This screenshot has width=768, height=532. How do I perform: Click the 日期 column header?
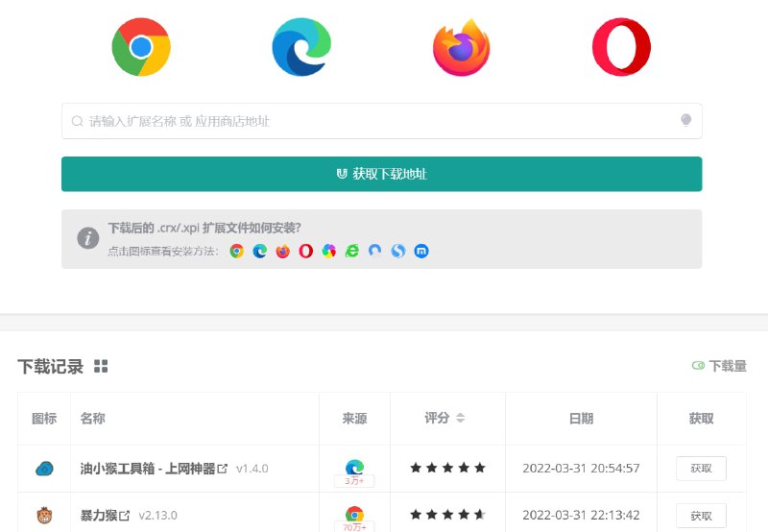click(582, 419)
